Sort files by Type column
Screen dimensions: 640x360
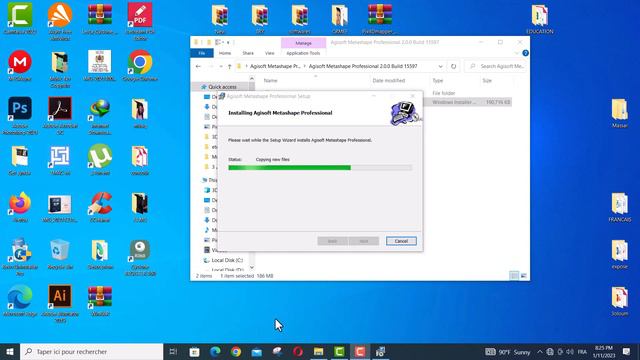(x=438, y=80)
